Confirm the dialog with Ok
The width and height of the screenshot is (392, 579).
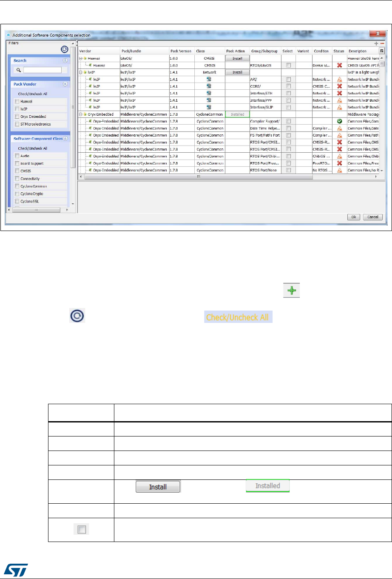point(353,217)
